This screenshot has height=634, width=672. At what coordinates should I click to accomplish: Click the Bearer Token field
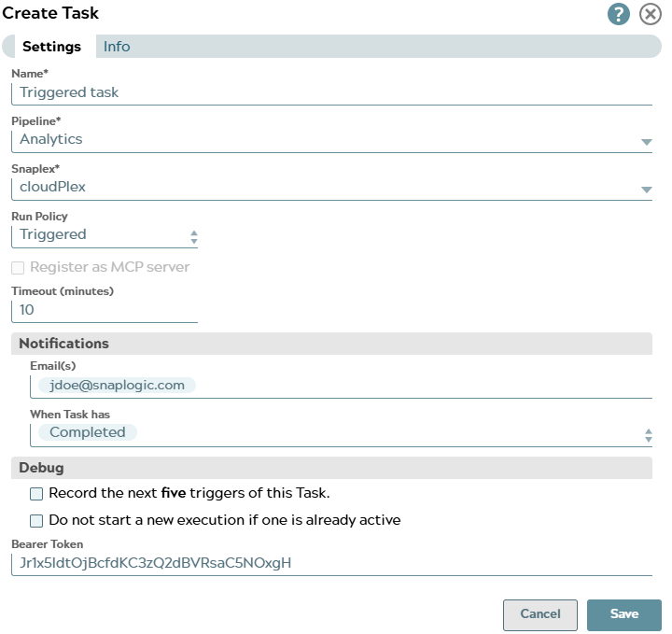331,563
